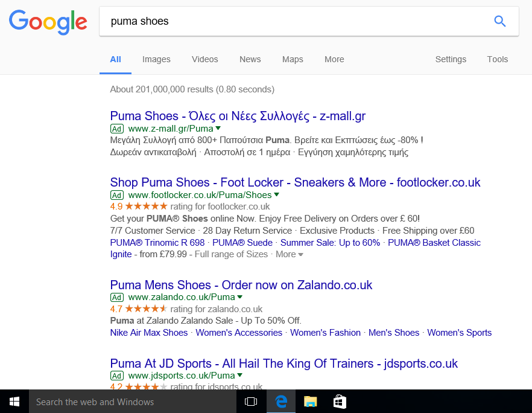Click the Search the web and Windows box
This screenshot has width=532, height=413.
(x=133, y=402)
